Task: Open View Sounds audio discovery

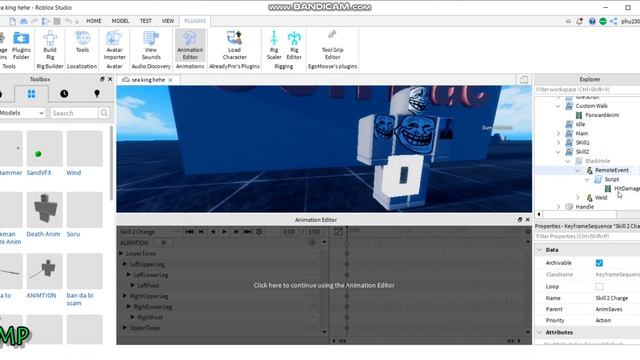Action: tap(151, 45)
